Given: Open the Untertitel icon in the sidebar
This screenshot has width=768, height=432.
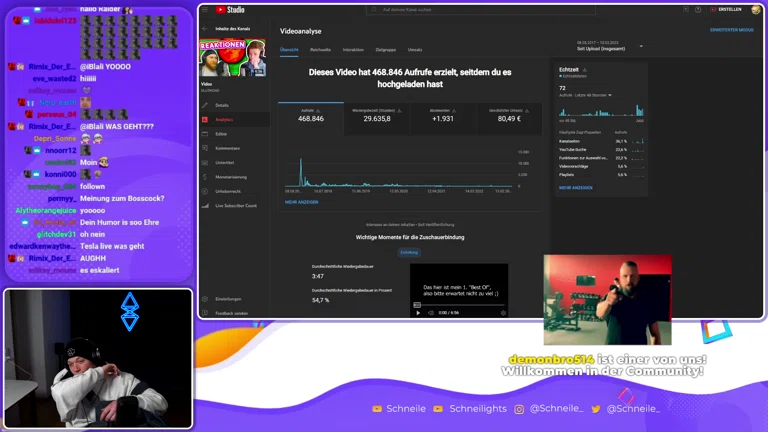Looking at the screenshot, I should click(205, 163).
